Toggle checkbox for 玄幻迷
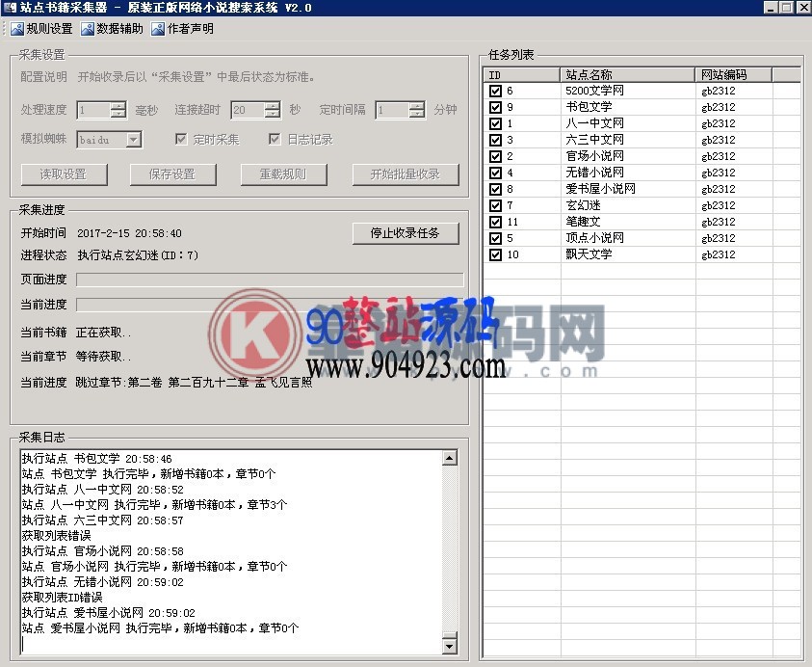812x667 pixels. (496, 205)
